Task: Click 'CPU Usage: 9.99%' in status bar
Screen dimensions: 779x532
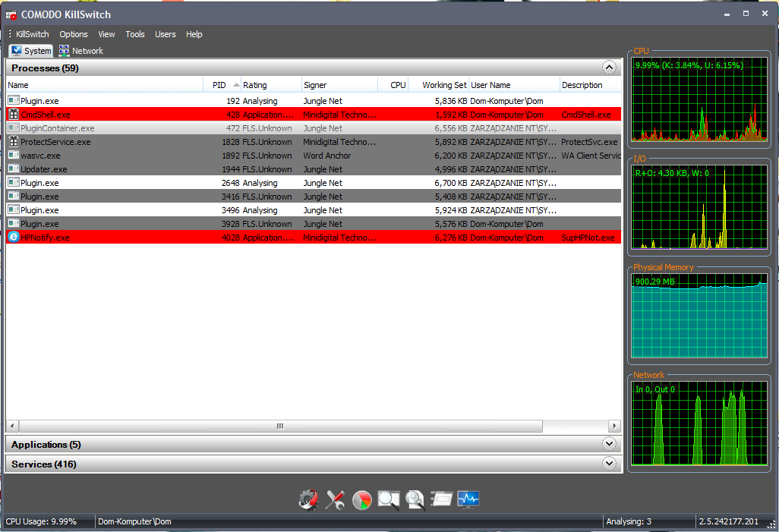Action: (41, 521)
